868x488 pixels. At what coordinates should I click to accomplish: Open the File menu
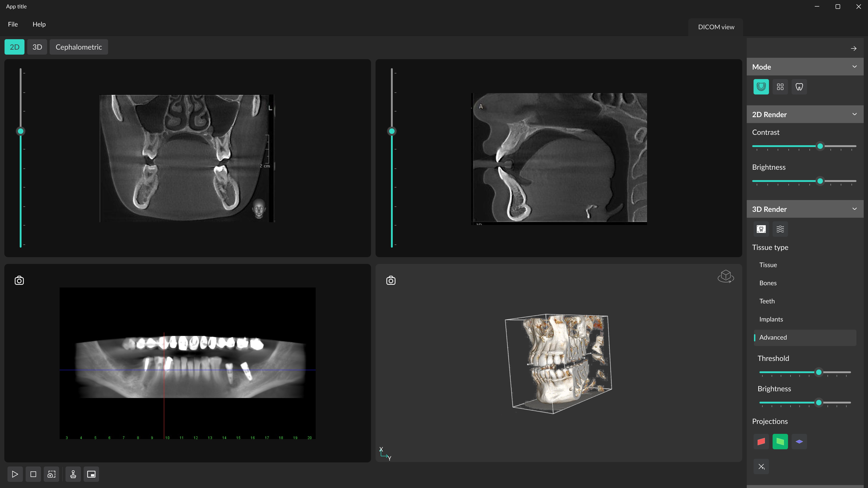tap(13, 24)
